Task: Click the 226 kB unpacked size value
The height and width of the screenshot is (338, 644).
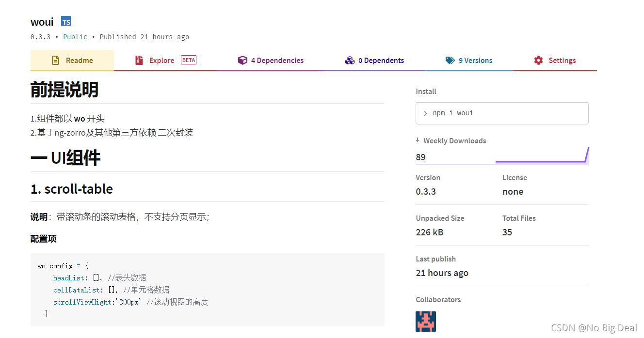Action: [430, 232]
